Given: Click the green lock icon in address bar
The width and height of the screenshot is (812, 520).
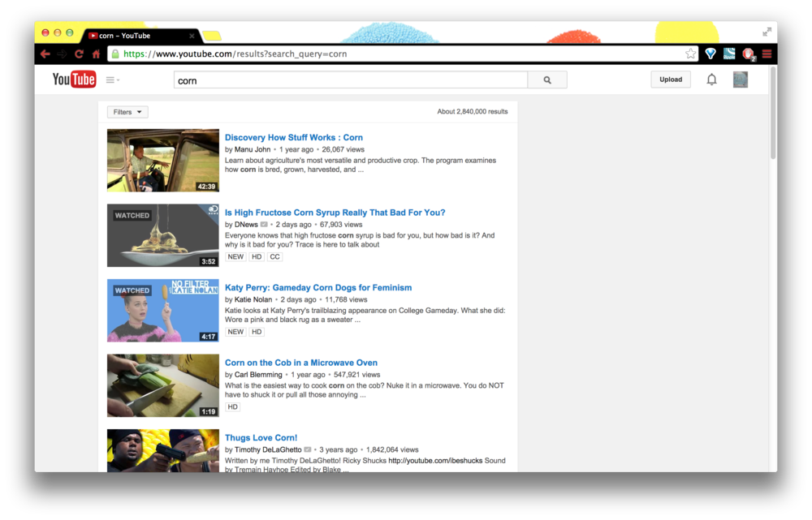Looking at the screenshot, I should coord(115,54).
